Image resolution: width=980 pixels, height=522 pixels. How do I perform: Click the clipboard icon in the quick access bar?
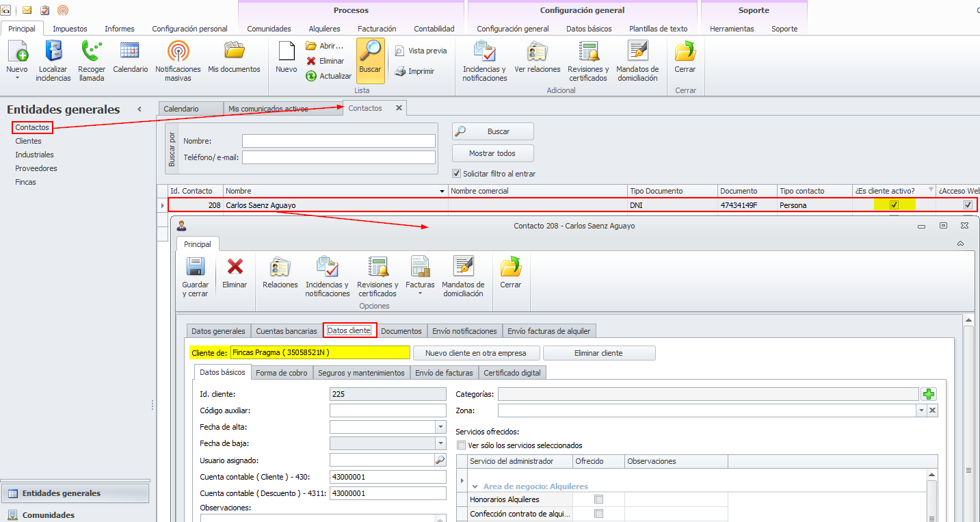45,10
